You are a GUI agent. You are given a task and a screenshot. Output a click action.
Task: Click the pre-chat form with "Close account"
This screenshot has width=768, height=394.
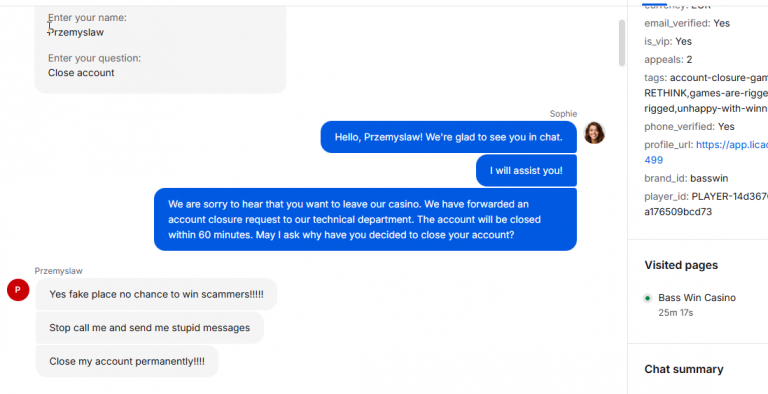coord(160,47)
